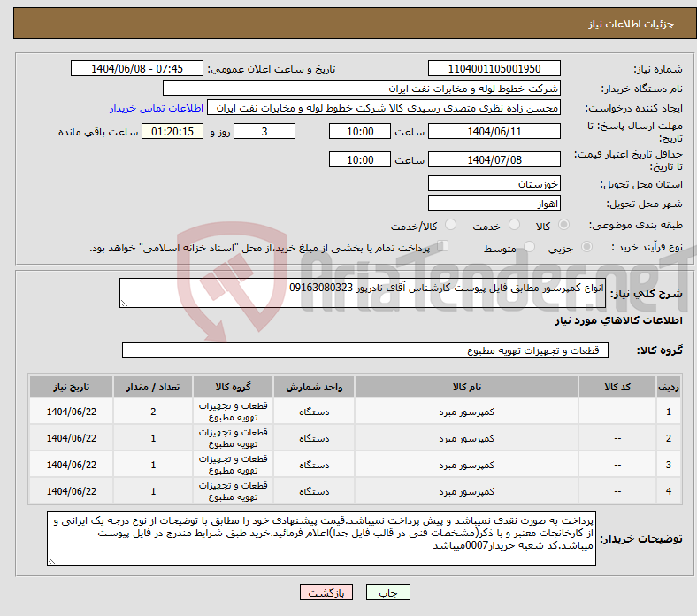
Task: Click the response deadline date 1404/06/11
Action: click(494, 131)
